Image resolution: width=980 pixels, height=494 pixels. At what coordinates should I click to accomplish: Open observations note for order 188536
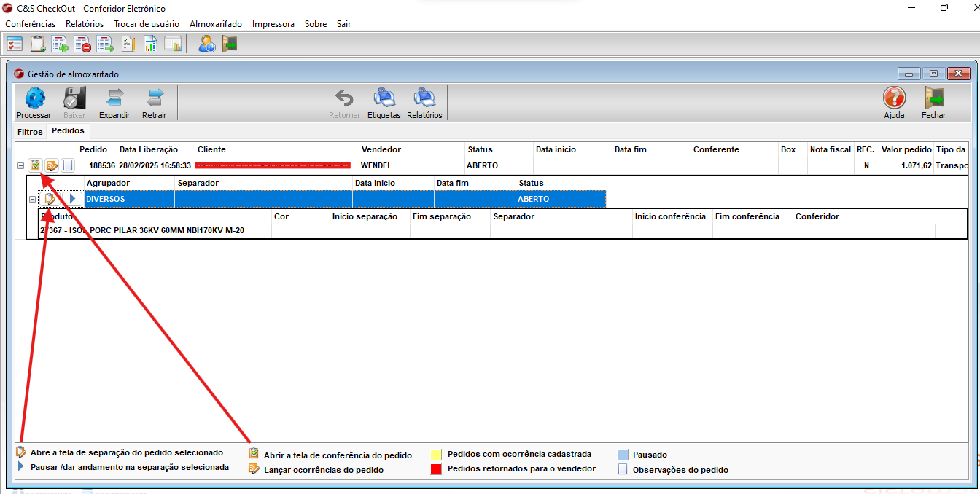point(68,165)
